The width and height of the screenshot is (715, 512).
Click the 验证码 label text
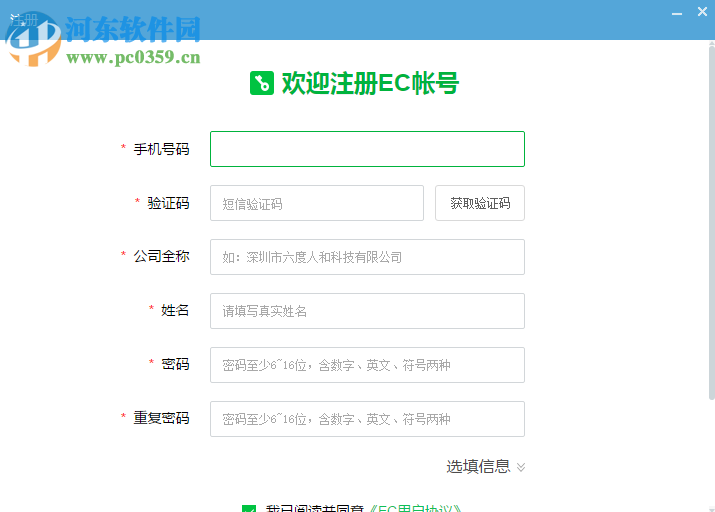[168, 203]
